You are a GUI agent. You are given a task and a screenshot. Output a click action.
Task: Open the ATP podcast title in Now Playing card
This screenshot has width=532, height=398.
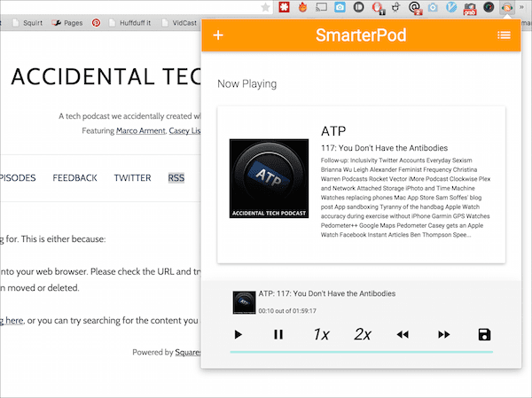coord(333,131)
